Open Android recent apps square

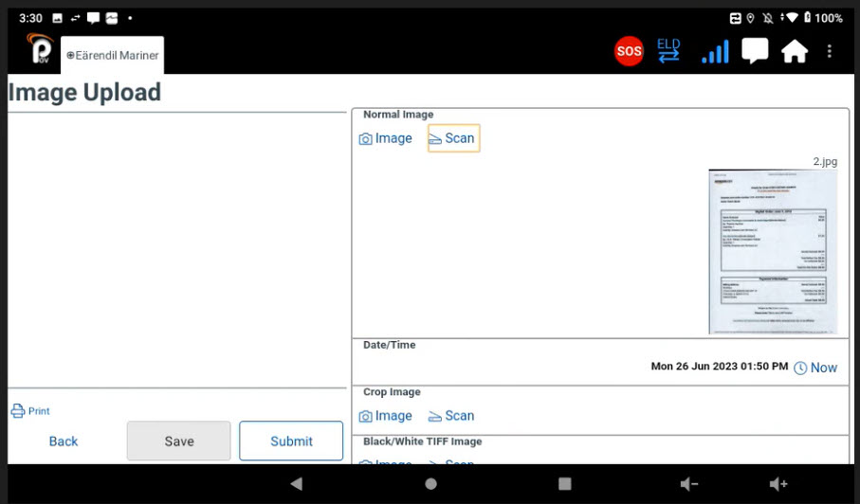(x=565, y=484)
